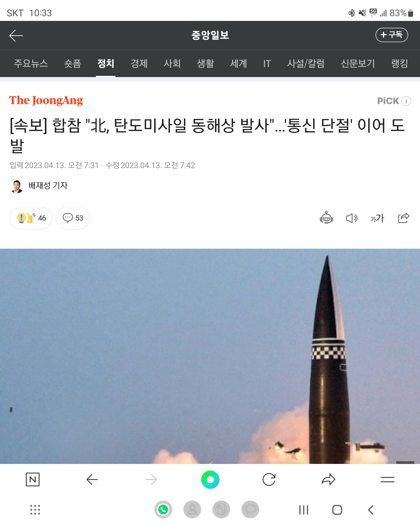Screen dimensions: 420x525
Task: Switch to the 경제 tab
Action: [x=139, y=63]
